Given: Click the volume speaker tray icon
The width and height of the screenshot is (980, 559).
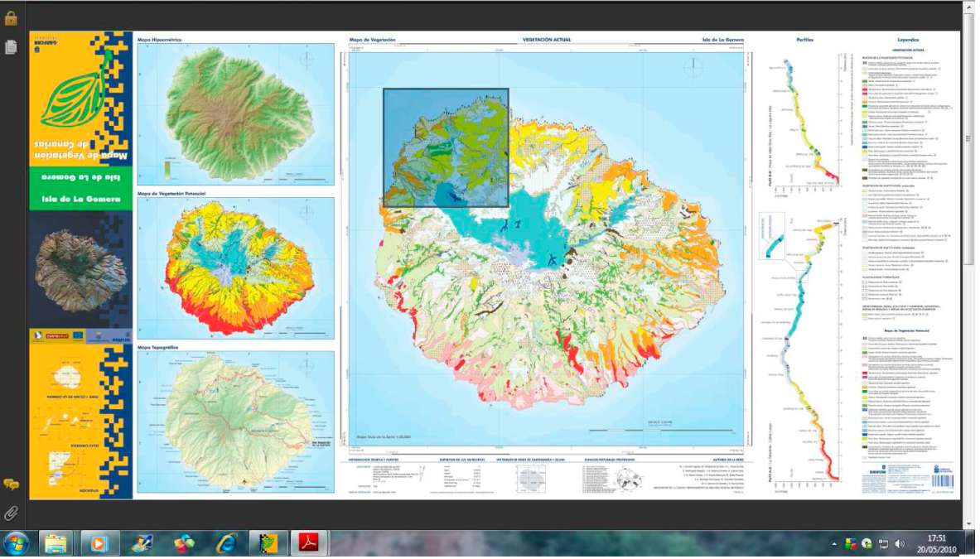Looking at the screenshot, I should pyautogui.click(x=900, y=544).
